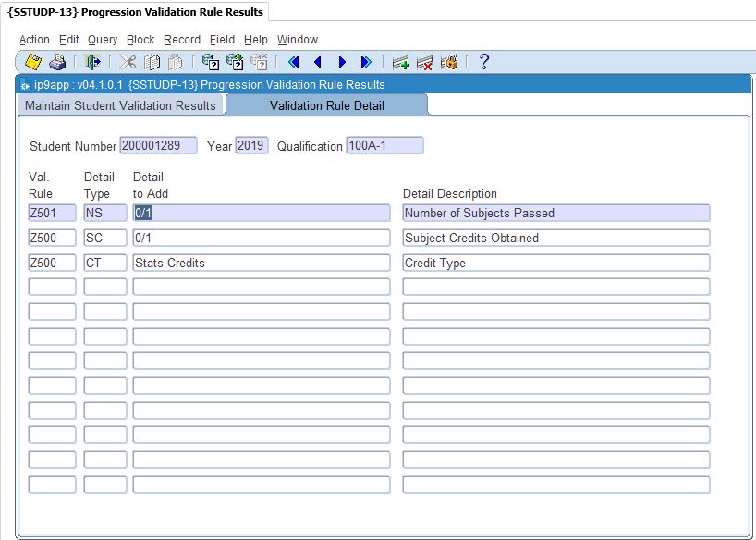Viewport: 756px width, 540px height.
Task: Select the Validation Rule Detail tab
Action: click(326, 105)
